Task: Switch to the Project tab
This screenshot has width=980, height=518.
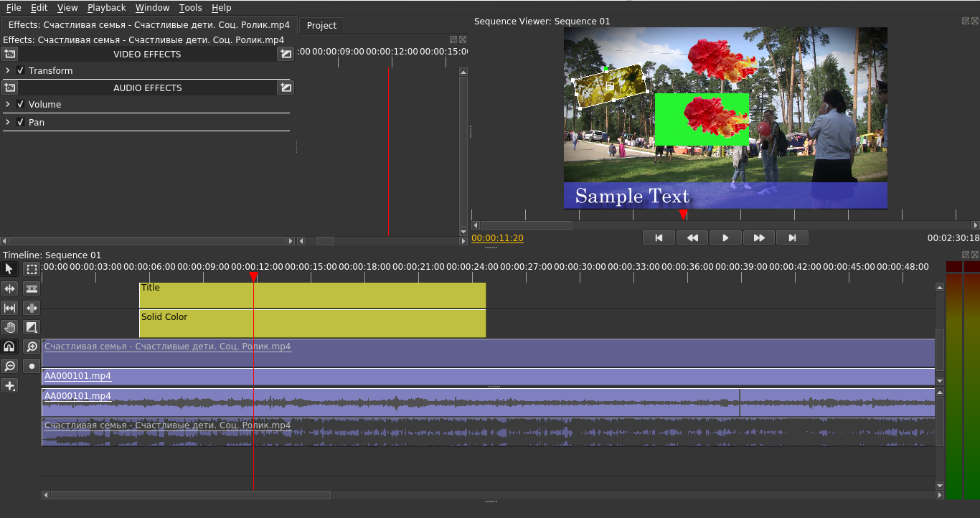Action: tap(321, 25)
